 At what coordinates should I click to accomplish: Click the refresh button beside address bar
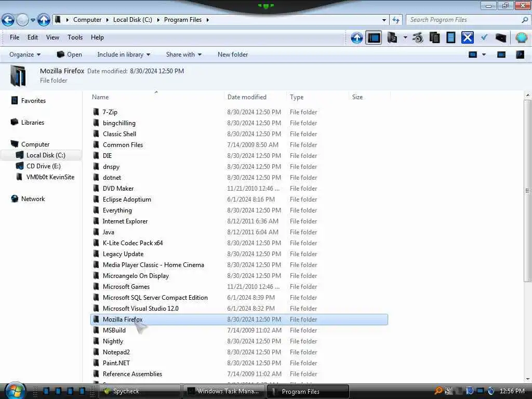click(395, 20)
